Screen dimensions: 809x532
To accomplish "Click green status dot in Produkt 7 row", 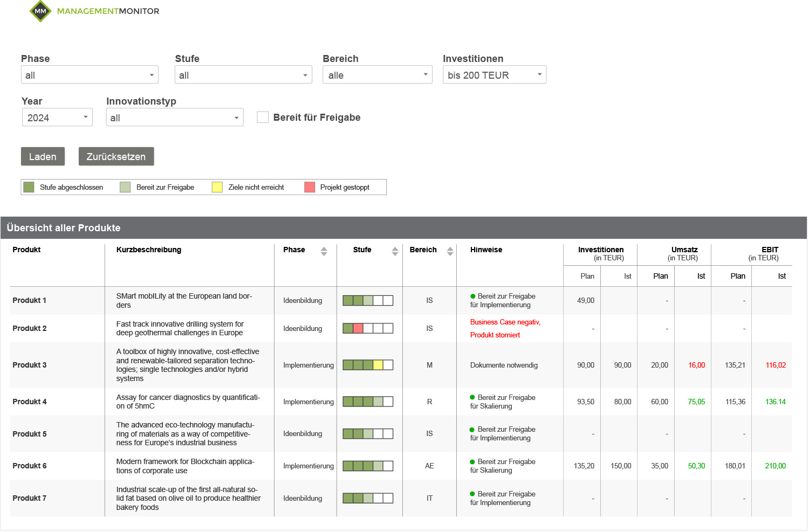I will (472, 494).
